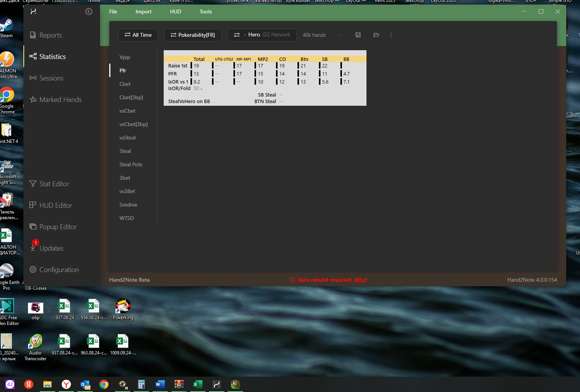Go to Marked Hands
This screenshot has height=392, width=580.
pos(56,99)
